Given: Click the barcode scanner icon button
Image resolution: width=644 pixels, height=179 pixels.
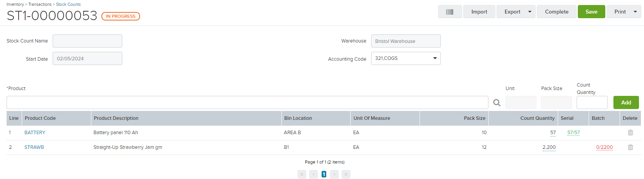Looking at the screenshot, I should click(450, 12).
